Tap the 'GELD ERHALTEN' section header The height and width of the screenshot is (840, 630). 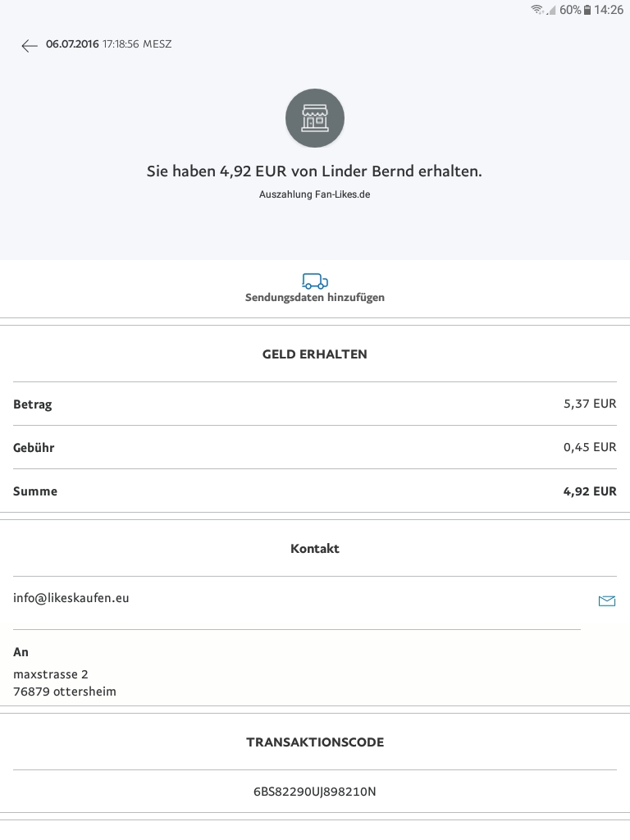[315, 354]
